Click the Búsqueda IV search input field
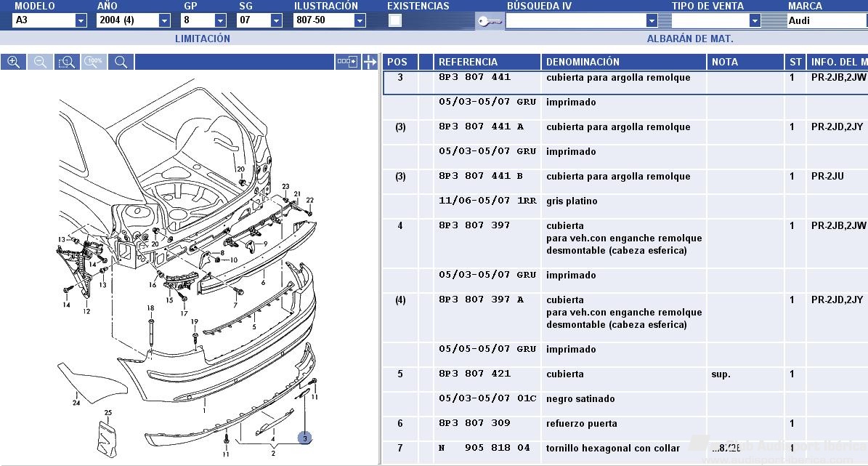 (576, 20)
